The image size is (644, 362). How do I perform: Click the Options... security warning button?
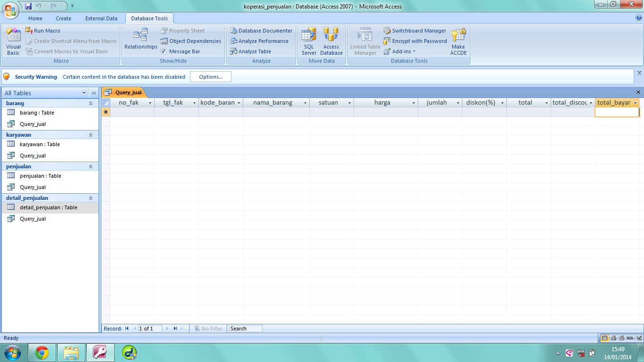(x=211, y=77)
